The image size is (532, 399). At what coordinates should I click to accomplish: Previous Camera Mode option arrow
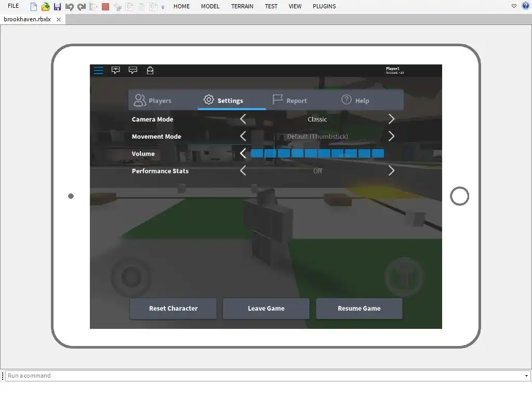(243, 119)
